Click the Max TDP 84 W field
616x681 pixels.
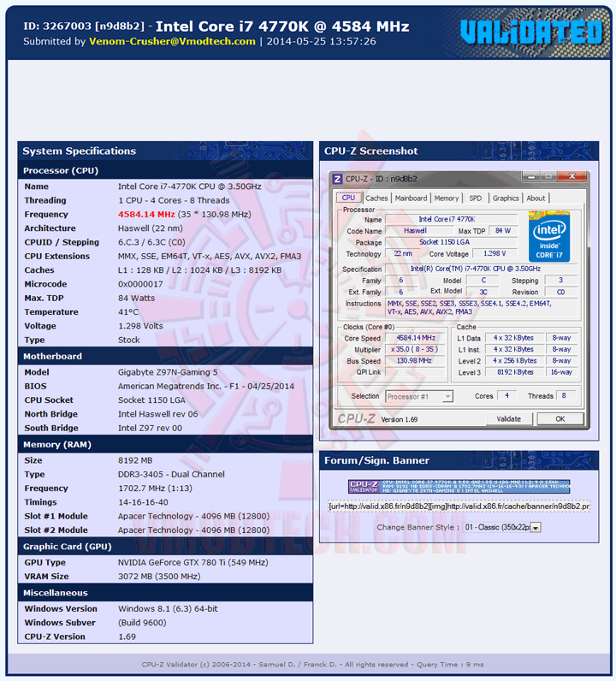coord(503,231)
